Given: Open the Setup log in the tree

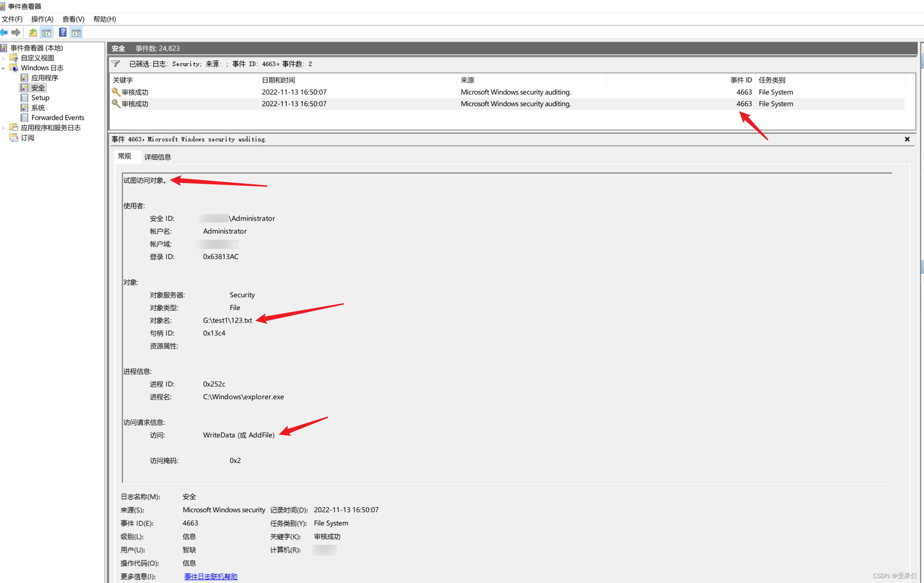Looking at the screenshot, I should click(40, 97).
